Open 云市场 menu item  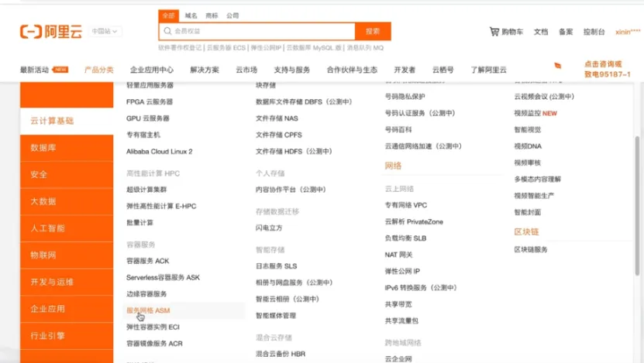click(x=246, y=70)
